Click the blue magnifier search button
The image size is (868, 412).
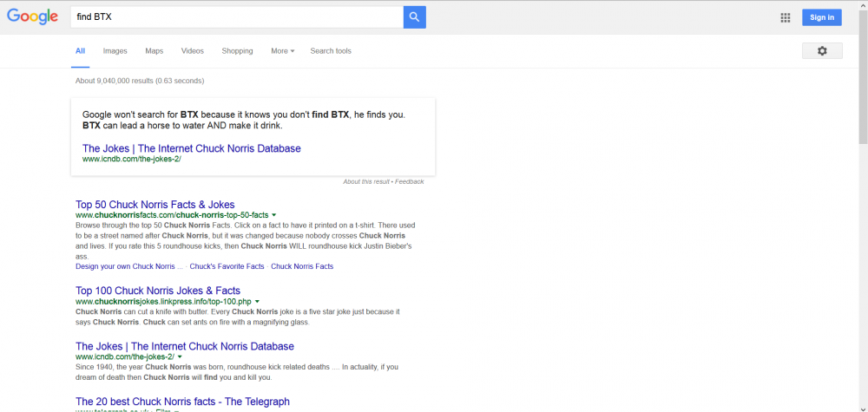(x=414, y=16)
